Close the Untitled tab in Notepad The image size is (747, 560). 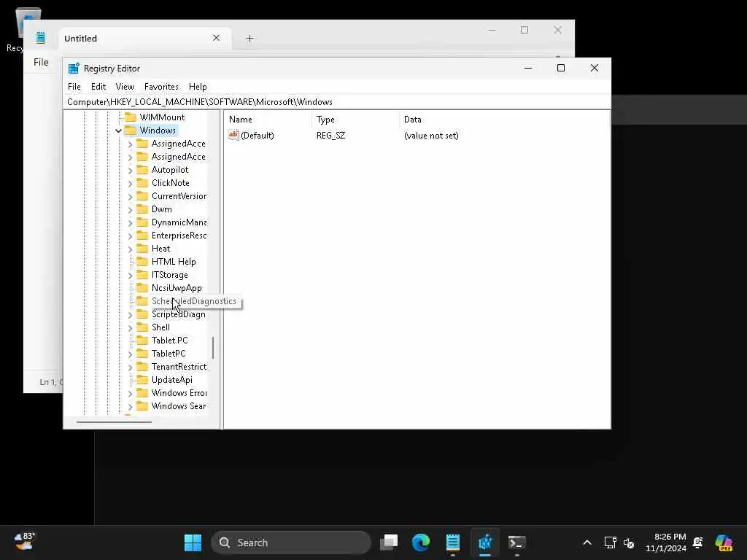point(216,38)
